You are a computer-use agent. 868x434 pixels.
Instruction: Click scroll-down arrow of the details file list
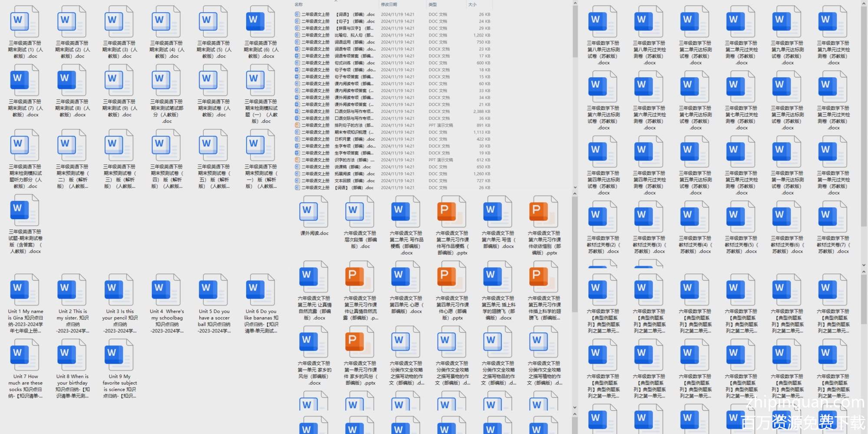tap(575, 188)
